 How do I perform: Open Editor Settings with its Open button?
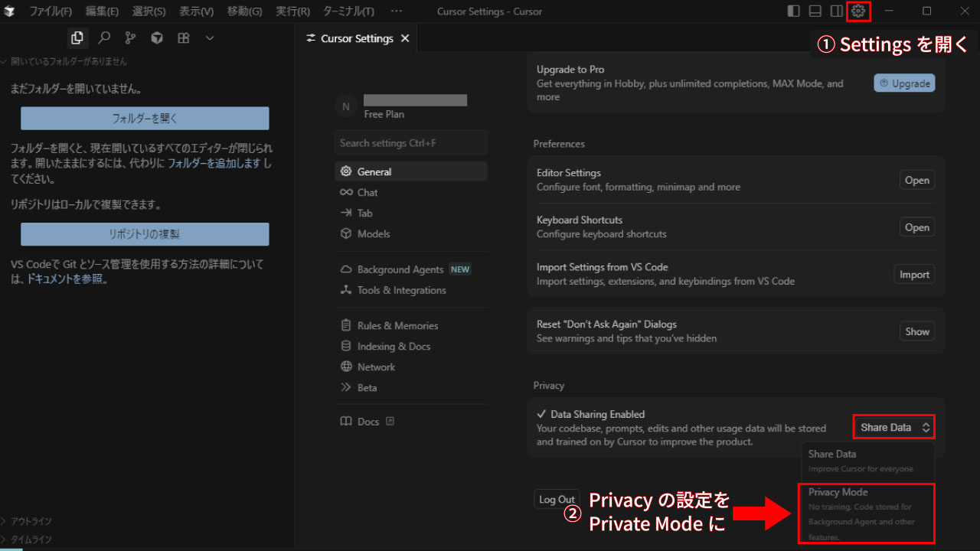point(916,181)
